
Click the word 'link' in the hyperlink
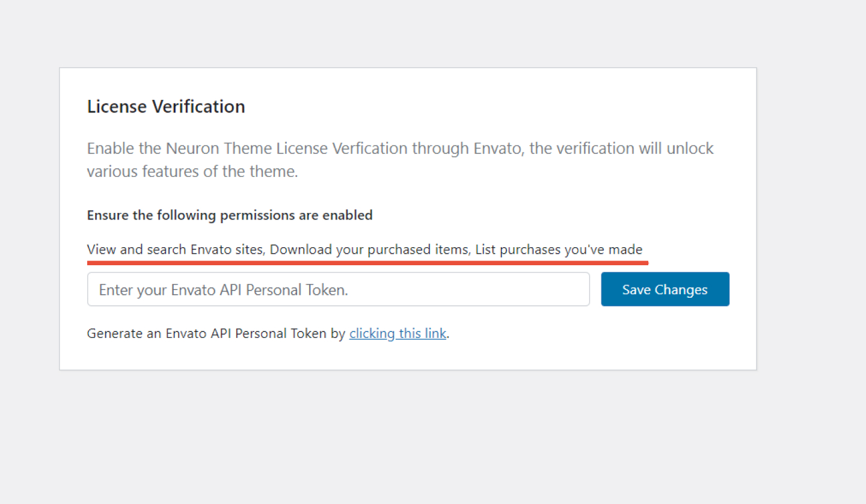tap(435, 333)
